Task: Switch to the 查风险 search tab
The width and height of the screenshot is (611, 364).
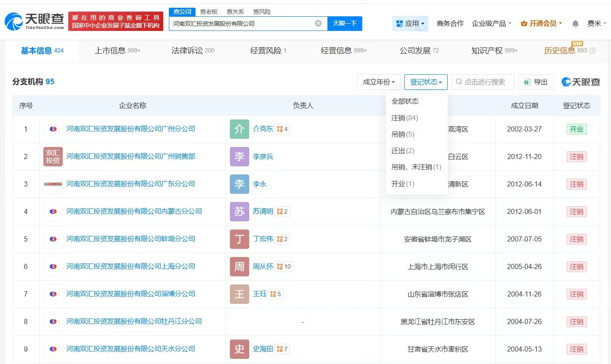Action: [262, 12]
